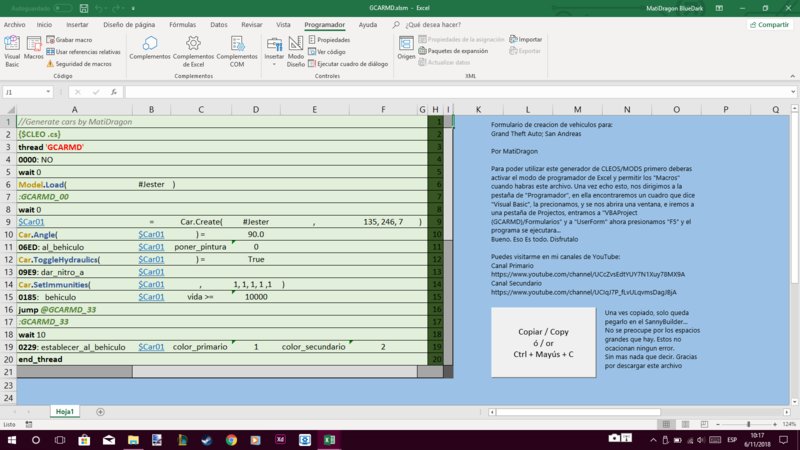This screenshot has width=800, height=450.
Task: Expand the formula bar
Action: (791, 92)
